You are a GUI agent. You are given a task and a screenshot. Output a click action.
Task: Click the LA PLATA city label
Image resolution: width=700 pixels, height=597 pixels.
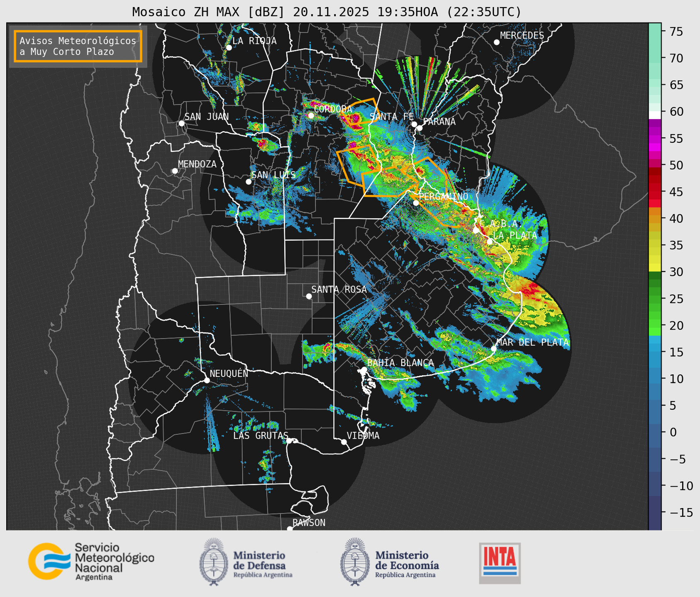[515, 235]
